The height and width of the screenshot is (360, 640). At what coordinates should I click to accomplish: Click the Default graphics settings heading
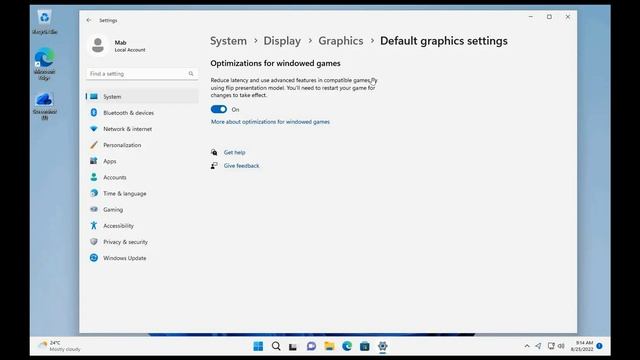[x=444, y=41]
